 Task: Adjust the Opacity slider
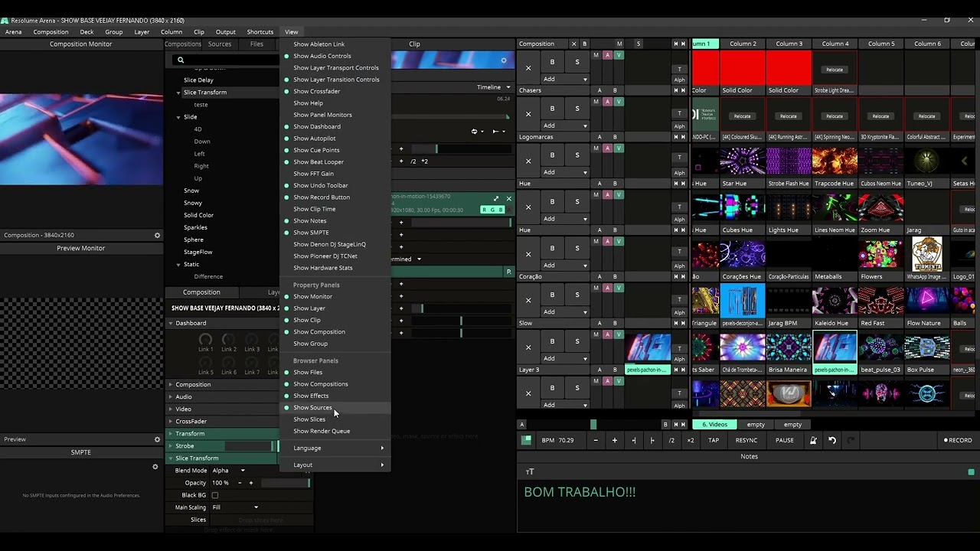point(285,483)
